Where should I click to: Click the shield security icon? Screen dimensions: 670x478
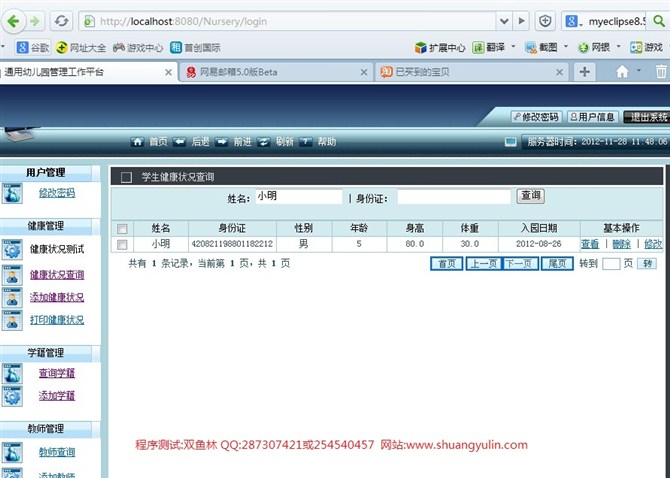click(x=545, y=21)
